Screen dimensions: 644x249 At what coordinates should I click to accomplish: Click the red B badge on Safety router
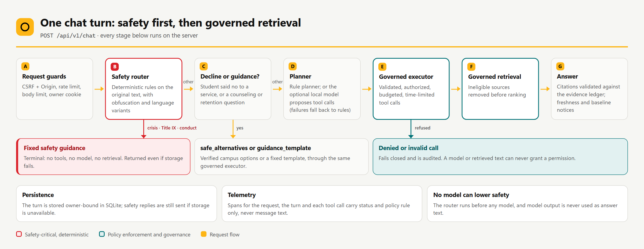[x=115, y=67]
